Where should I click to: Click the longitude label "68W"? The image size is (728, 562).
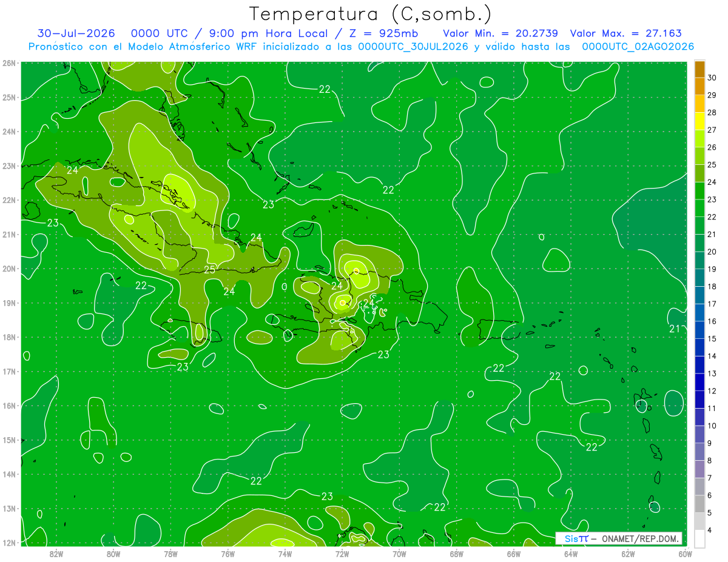[456, 553]
